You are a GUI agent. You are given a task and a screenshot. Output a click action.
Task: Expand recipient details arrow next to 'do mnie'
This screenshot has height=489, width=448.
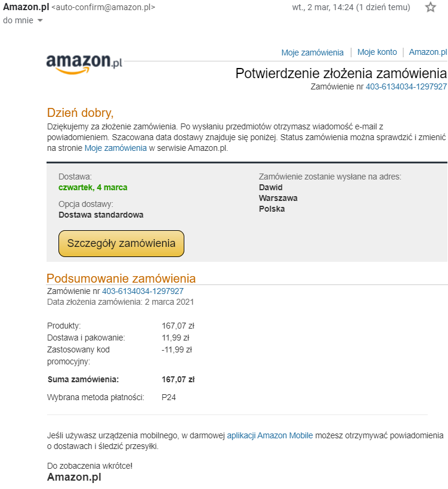pyautogui.click(x=39, y=21)
